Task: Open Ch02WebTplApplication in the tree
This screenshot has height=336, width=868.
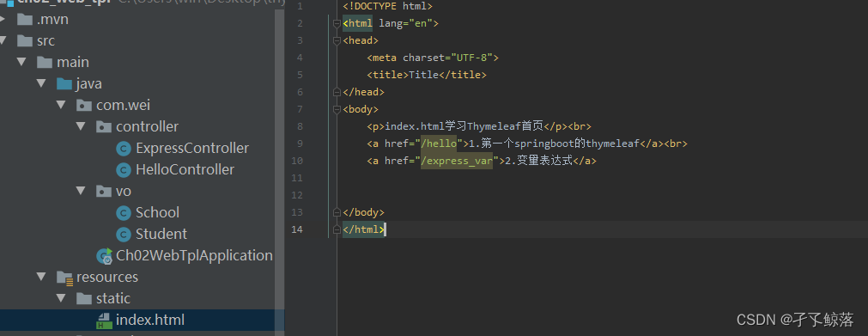Action: tap(194, 255)
